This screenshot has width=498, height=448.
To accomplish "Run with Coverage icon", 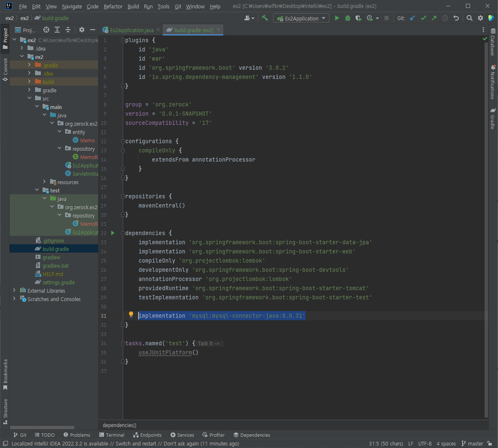I will [358, 18].
